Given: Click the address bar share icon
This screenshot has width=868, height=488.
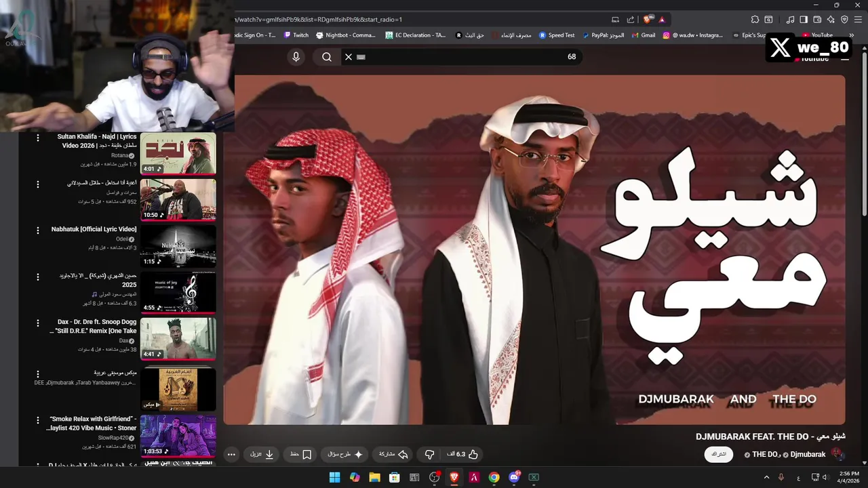Looking at the screenshot, I should coord(631,20).
